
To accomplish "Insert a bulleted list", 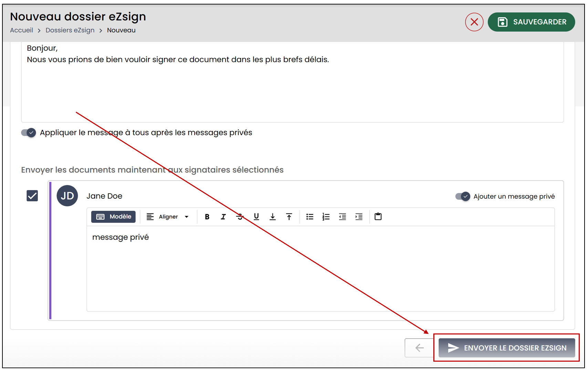I will [310, 217].
